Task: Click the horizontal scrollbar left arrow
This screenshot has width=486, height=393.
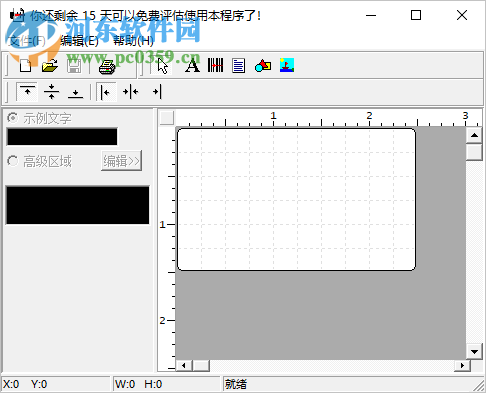Action: pos(184,365)
